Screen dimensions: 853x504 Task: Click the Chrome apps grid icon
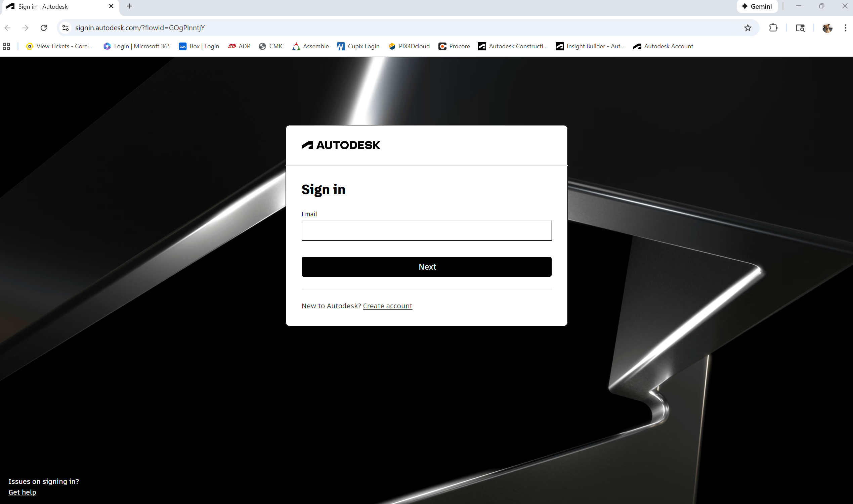click(x=6, y=46)
